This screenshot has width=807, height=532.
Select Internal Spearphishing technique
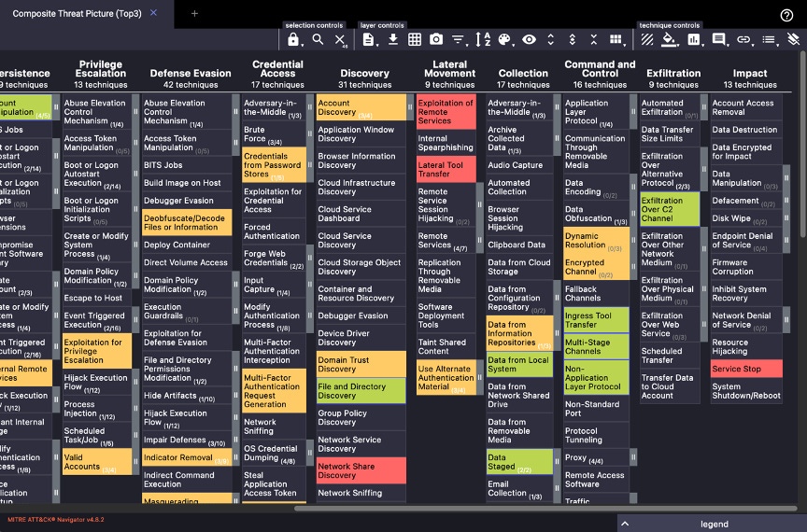coord(446,143)
